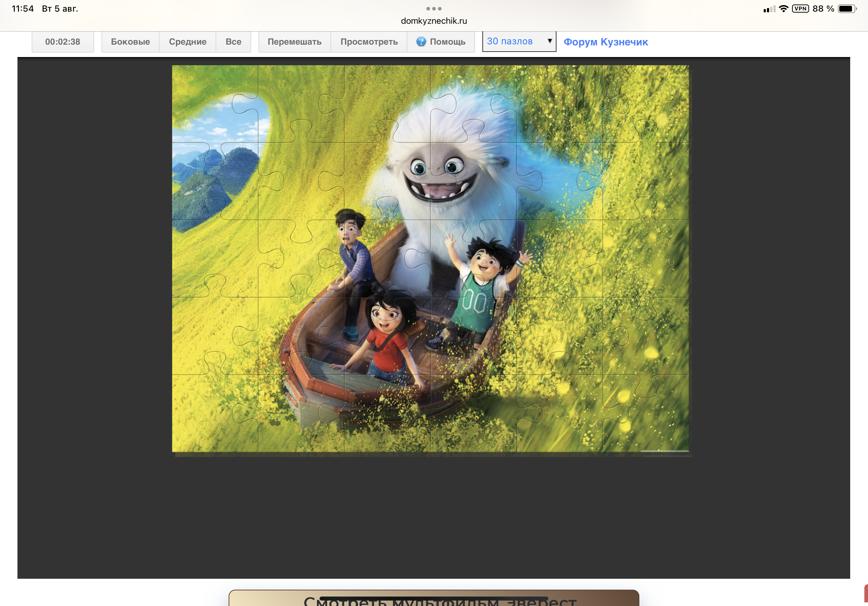Open the Помощь help button
Screen dimensions: 868x606
point(441,41)
